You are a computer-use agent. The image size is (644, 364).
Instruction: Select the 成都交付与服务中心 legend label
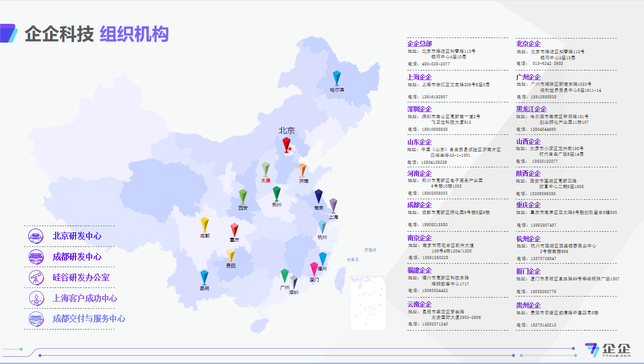point(89,319)
